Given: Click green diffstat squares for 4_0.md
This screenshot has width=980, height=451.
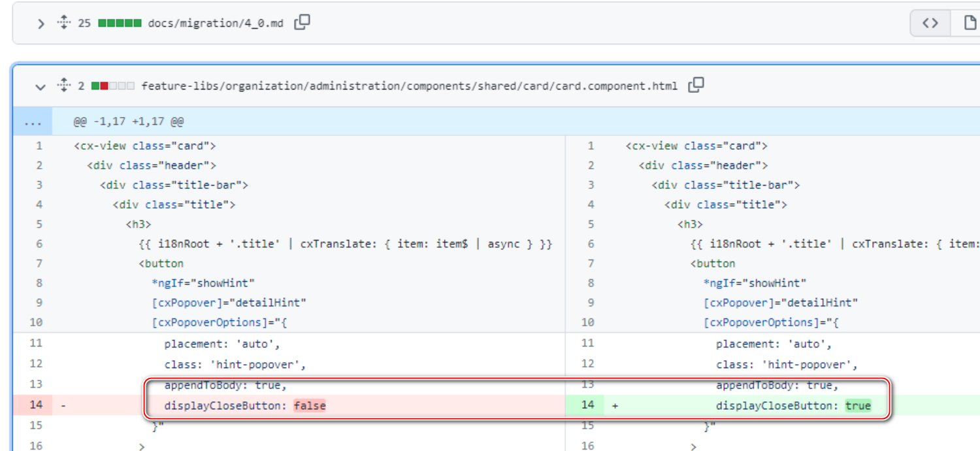Looking at the screenshot, I should click(120, 24).
